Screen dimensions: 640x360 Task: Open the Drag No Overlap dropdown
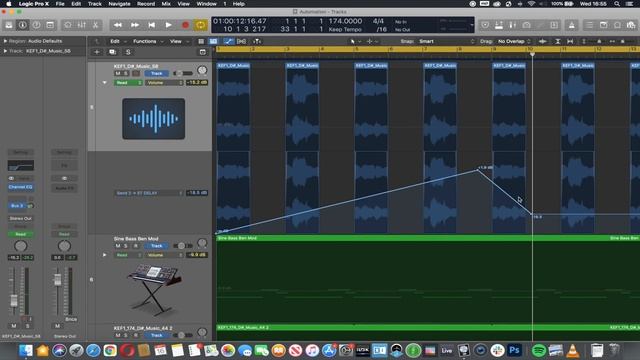coord(513,41)
